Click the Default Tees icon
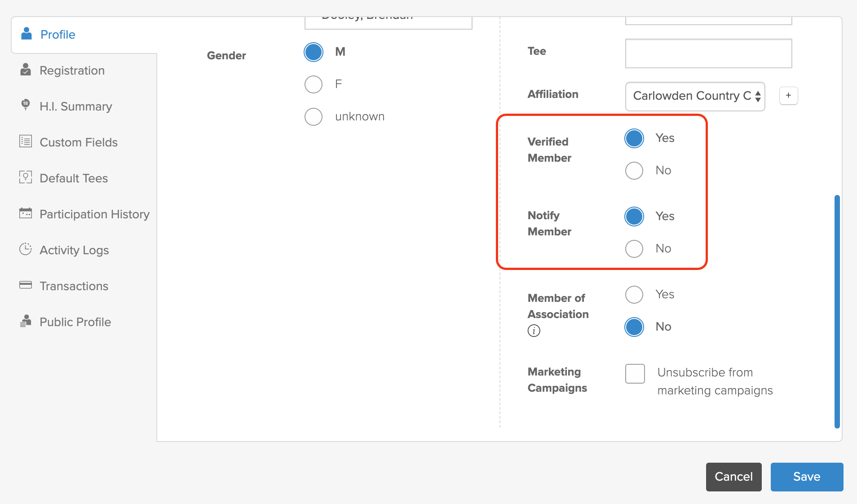This screenshot has width=857, height=504. (x=26, y=177)
